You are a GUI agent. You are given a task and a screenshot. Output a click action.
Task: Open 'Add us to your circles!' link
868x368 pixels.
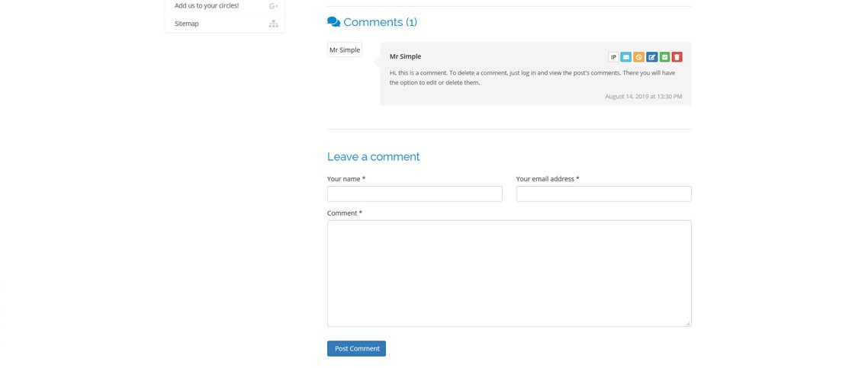point(206,6)
